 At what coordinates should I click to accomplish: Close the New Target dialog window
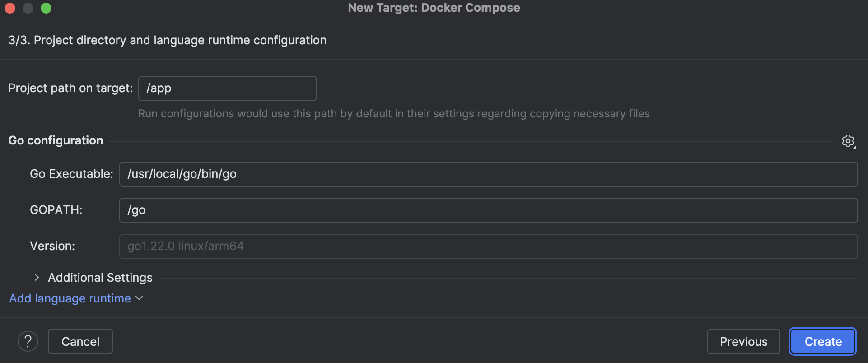10,8
